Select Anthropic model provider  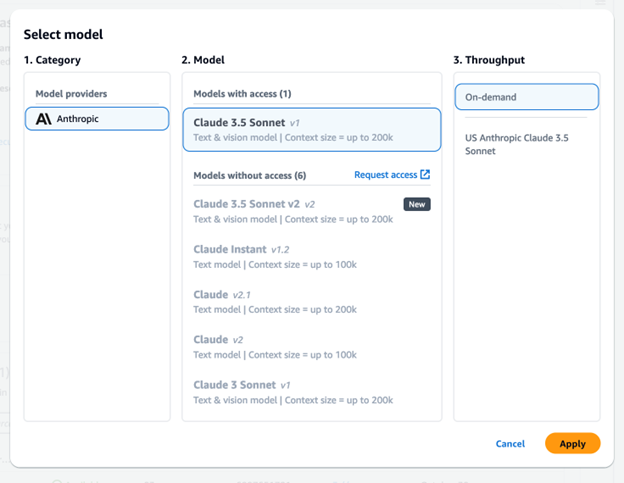point(97,118)
